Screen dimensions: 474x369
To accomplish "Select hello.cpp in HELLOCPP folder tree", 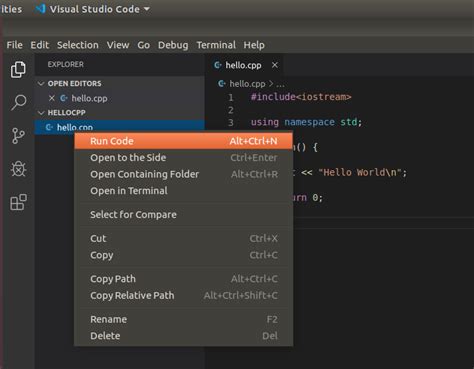I will [x=120, y=127].
